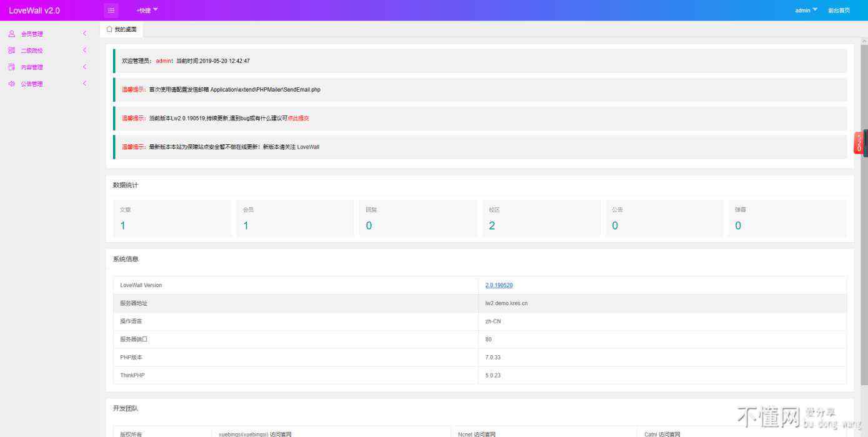Click the 内容管理 icon in sidebar
This screenshot has height=437, width=868.
tap(12, 67)
